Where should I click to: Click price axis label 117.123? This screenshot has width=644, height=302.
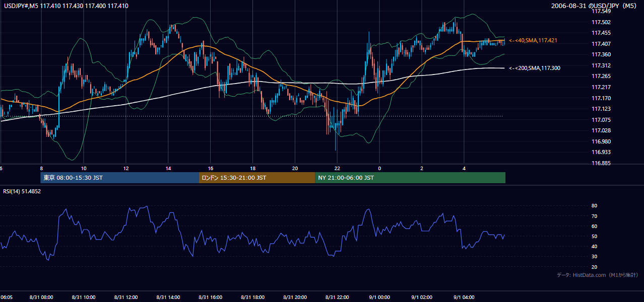click(600, 109)
